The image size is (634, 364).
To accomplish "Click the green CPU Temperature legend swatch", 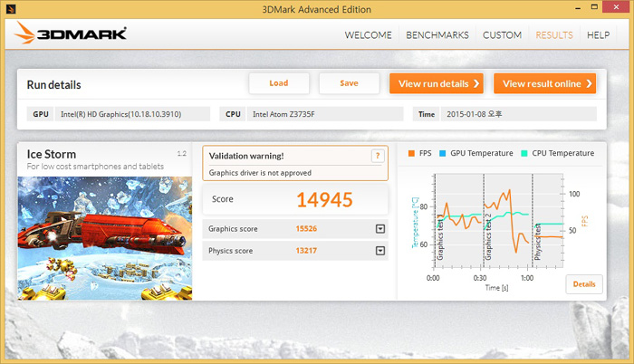I will [524, 153].
